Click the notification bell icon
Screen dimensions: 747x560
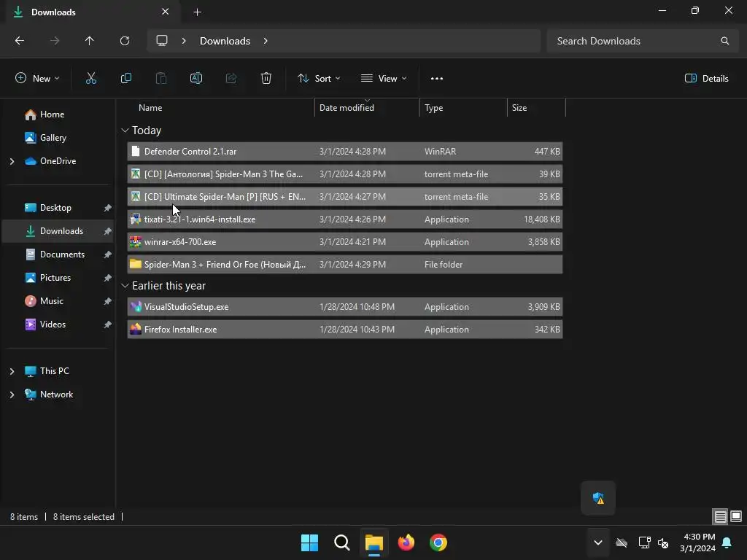[x=727, y=542]
